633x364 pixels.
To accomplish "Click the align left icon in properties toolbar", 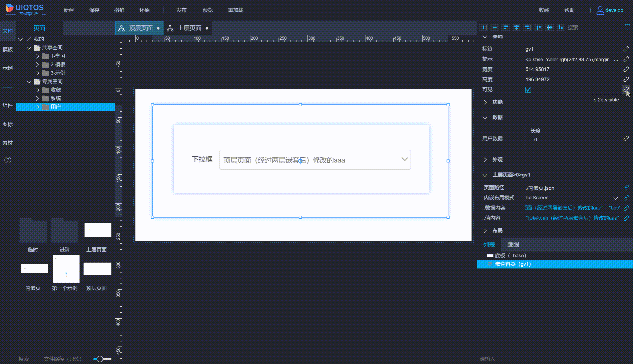I will [x=506, y=27].
